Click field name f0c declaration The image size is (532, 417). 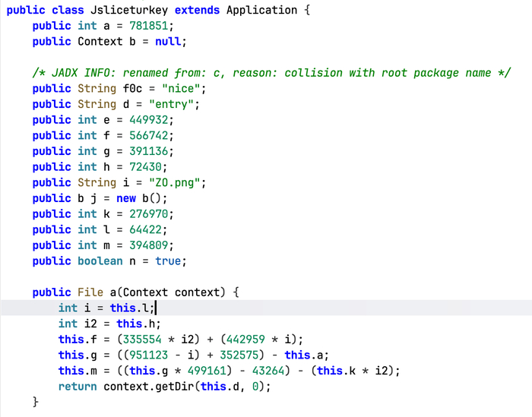coord(132,88)
